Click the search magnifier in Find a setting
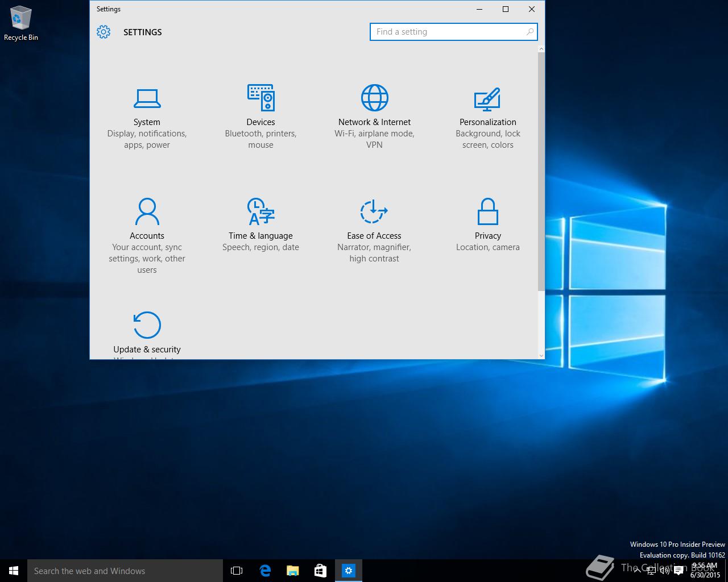 [530, 32]
